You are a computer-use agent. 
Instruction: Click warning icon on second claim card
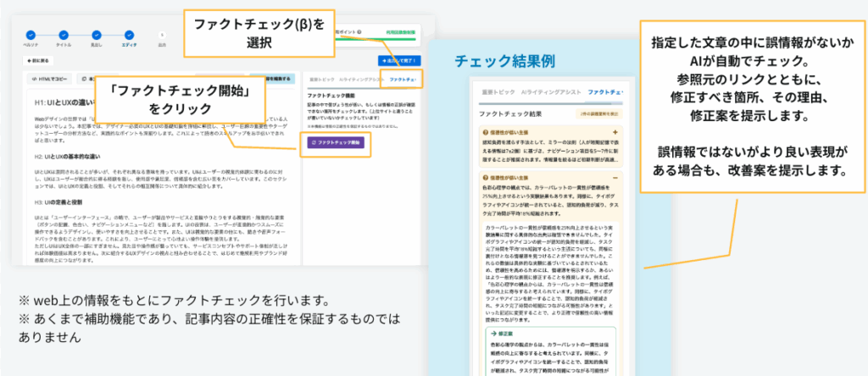(x=486, y=178)
